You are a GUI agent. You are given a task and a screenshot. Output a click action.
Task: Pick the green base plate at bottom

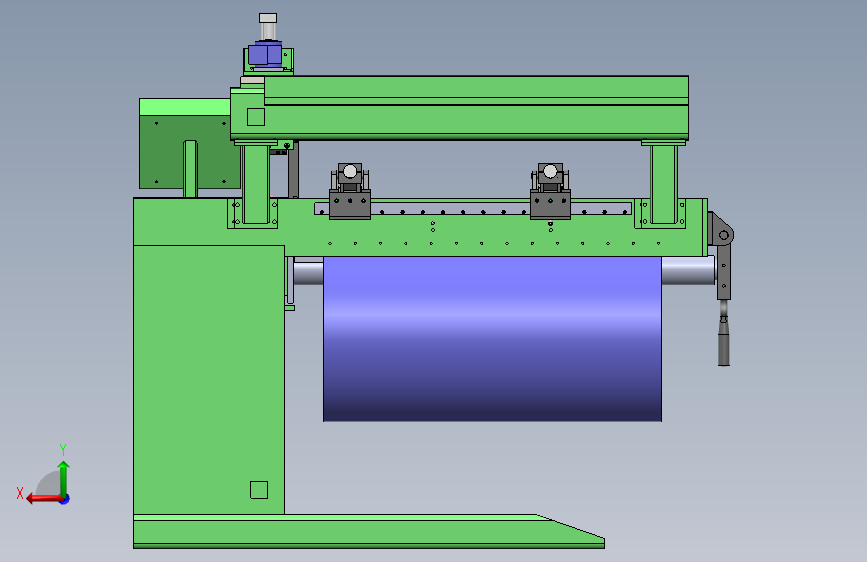[x=368, y=532]
